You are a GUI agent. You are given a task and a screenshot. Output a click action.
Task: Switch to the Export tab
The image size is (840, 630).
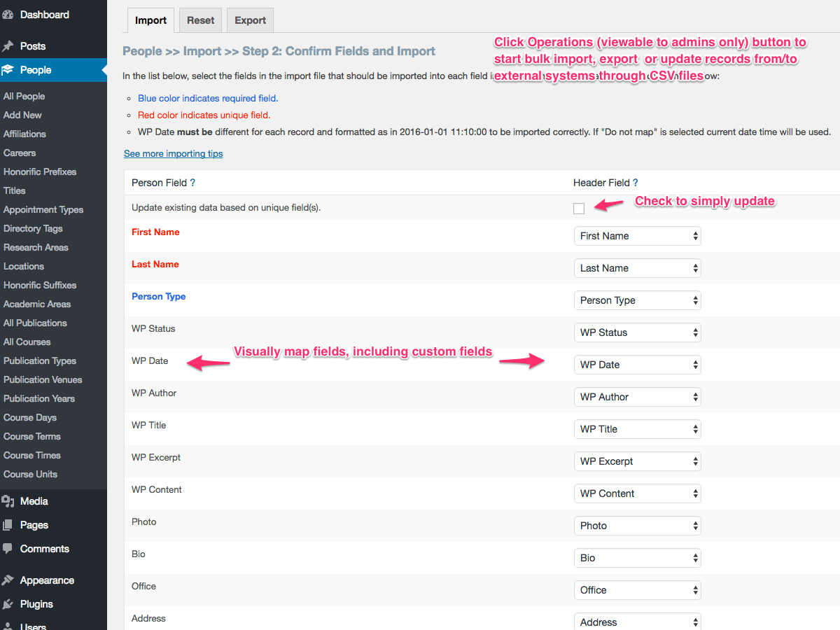pos(250,20)
